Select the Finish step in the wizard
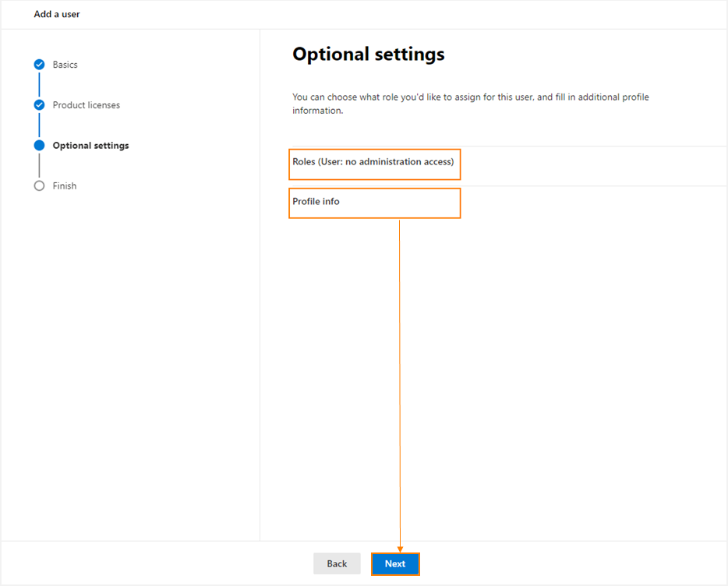728x586 pixels. point(65,185)
